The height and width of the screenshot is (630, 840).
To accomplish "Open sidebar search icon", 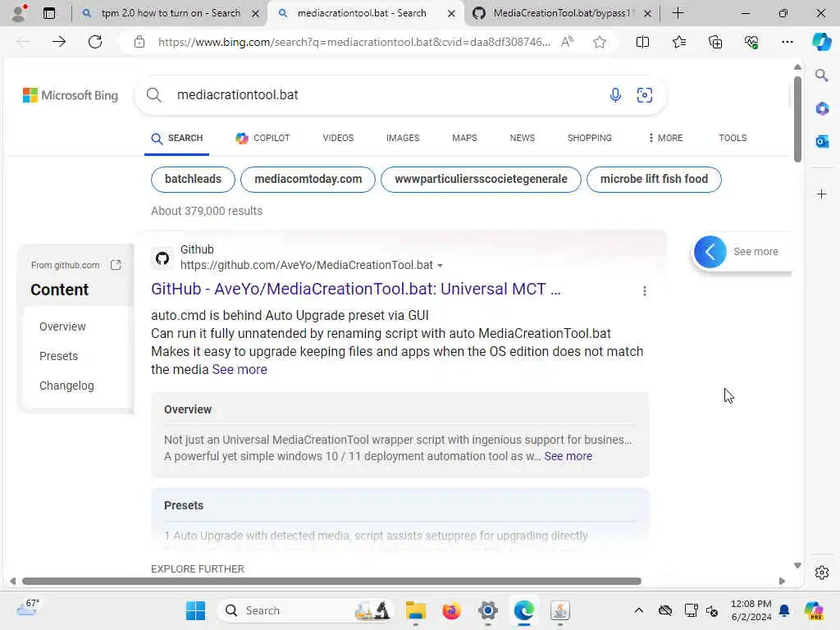I will click(x=821, y=75).
